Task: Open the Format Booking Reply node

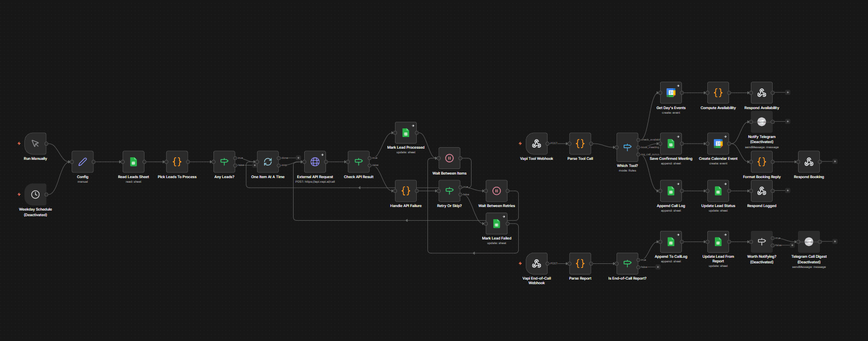Action: [762, 162]
